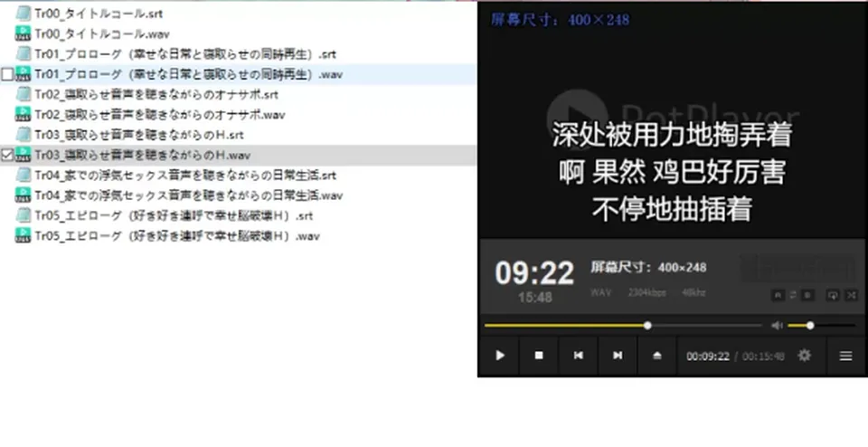This screenshot has height=447, width=868.
Task: Skip to the next track
Action: click(x=618, y=356)
